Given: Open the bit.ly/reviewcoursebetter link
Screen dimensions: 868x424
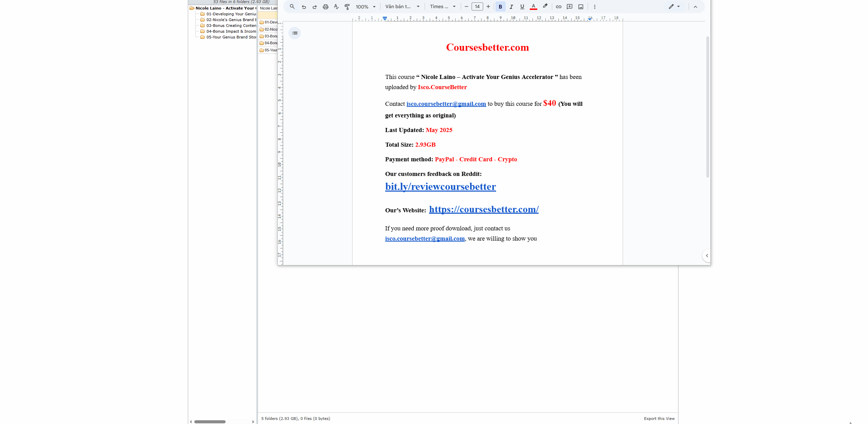Looking at the screenshot, I should 440,186.
